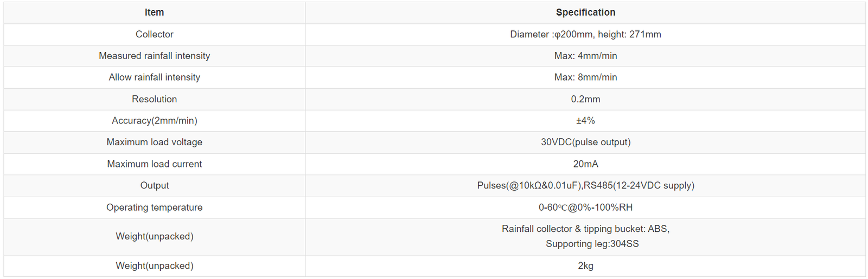Image resolution: width=868 pixels, height=279 pixels.
Task: Click the "2kg" weight value
Action: click(x=585, y=266)
